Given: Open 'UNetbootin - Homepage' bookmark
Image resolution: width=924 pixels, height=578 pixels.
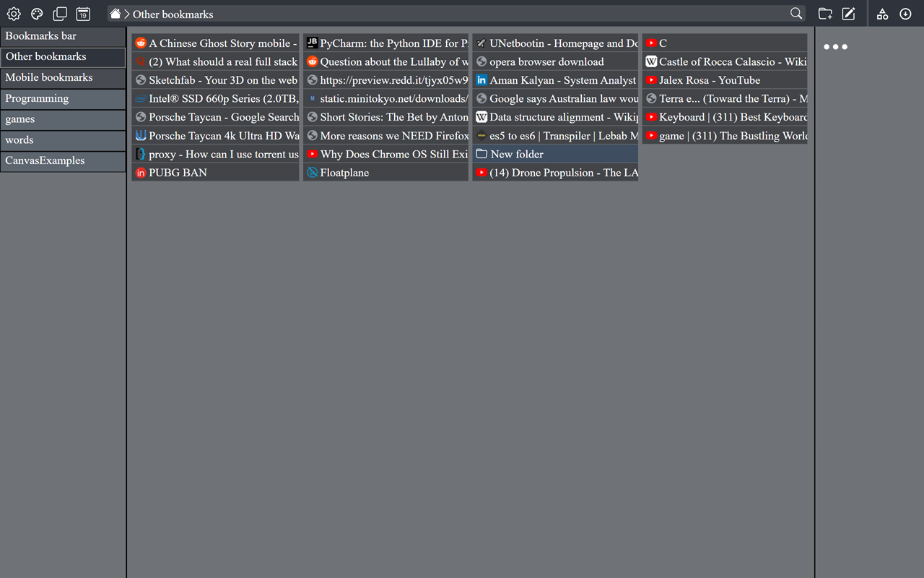Looking at the screenshot, I should pyautogui.click(x=556, y=43).
